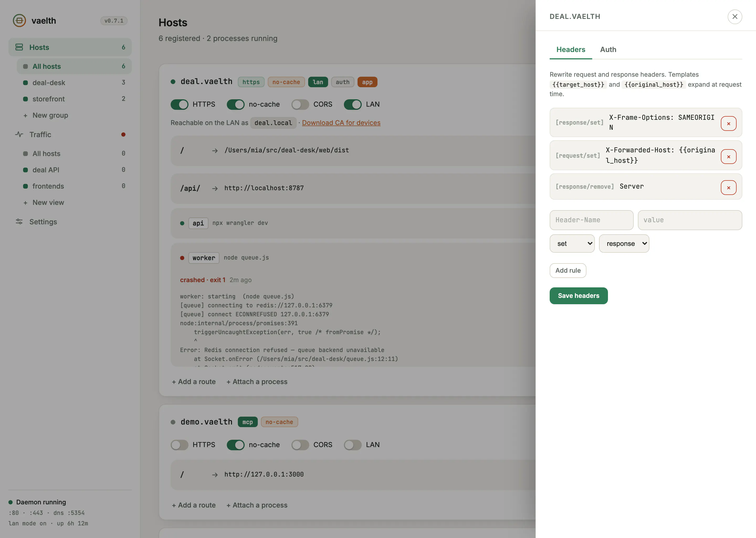756x538 pixels.
Task: Click the Settings sliders icon
Action: coord(19,222)
